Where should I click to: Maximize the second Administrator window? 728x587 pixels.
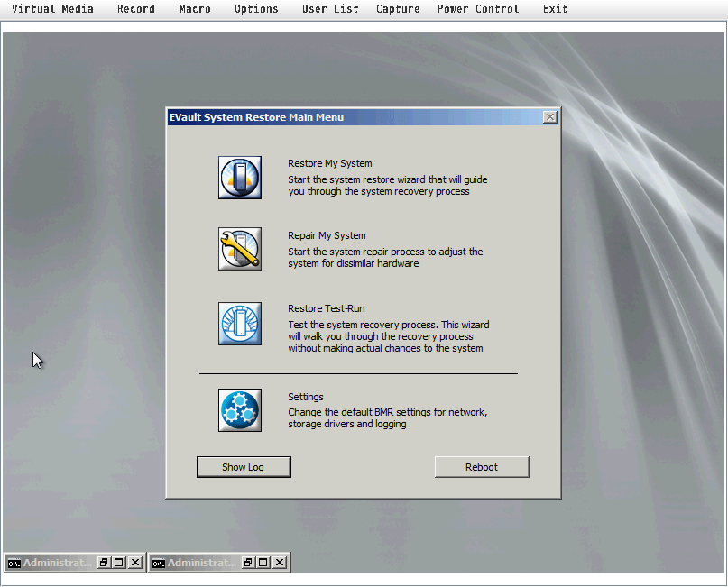[263, 563]
